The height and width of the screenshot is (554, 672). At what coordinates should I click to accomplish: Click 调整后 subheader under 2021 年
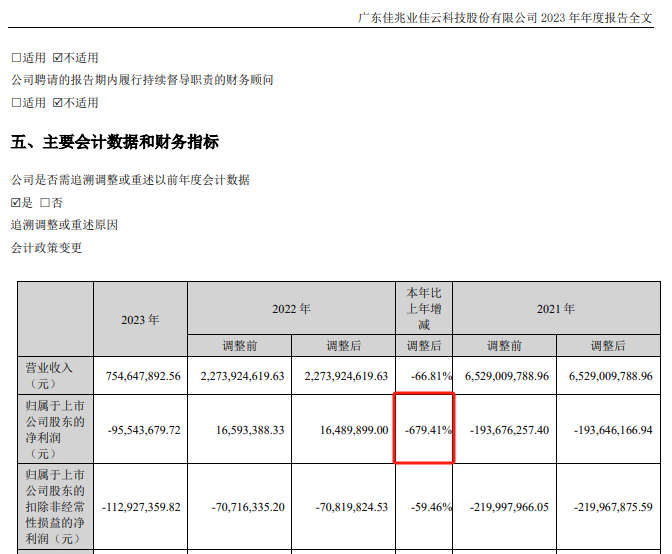(608, 346)
